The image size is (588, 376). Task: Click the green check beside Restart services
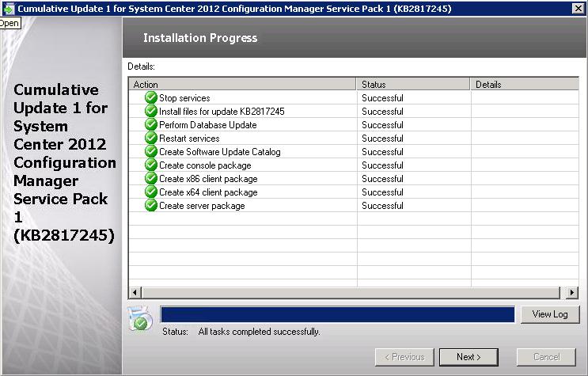point(151,139)
